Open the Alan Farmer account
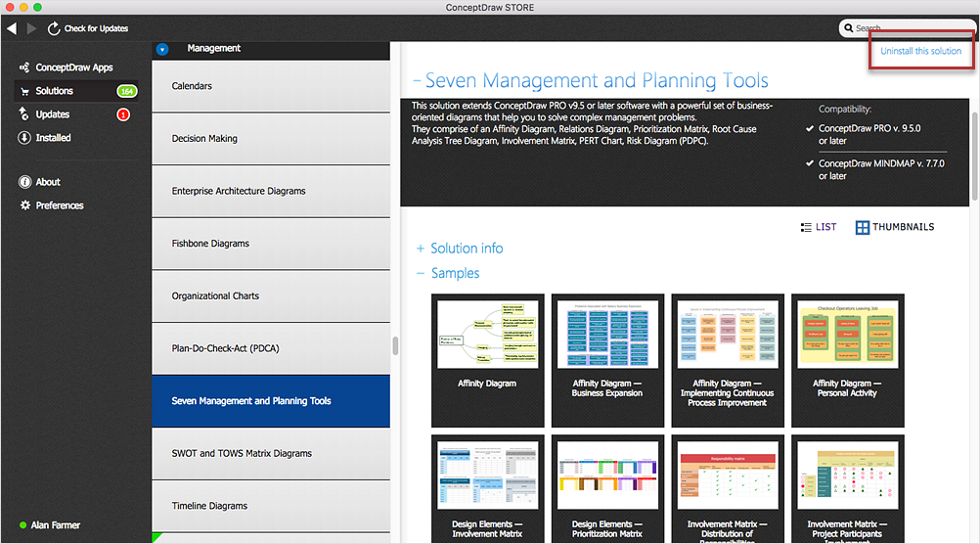980x544 pixels. (x=56, y=525)
